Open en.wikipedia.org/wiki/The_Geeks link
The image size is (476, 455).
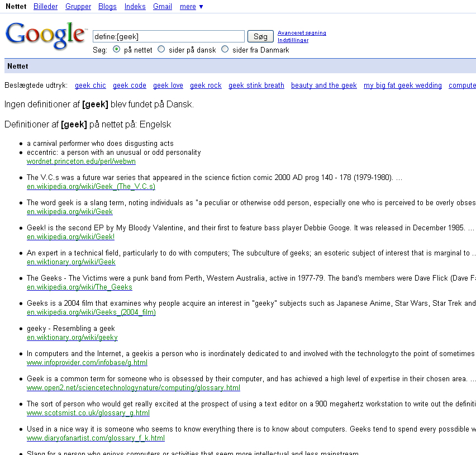(x=79, y=287)
